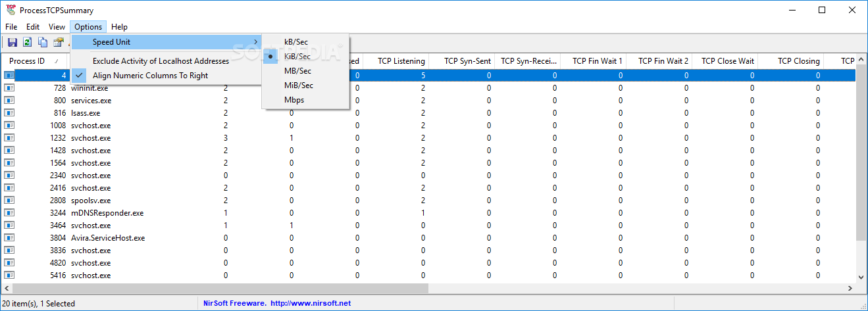
Task: Click the icon of svchost.exe PID 2416
Action: coord(9,188)
